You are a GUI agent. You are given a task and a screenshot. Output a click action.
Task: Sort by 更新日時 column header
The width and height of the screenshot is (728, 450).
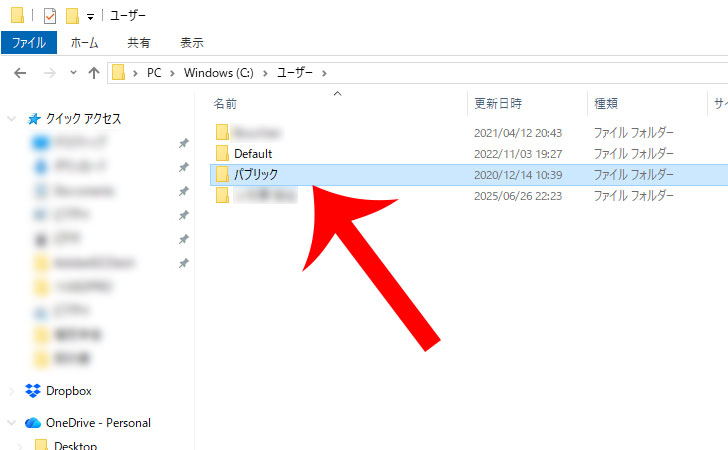498,103
